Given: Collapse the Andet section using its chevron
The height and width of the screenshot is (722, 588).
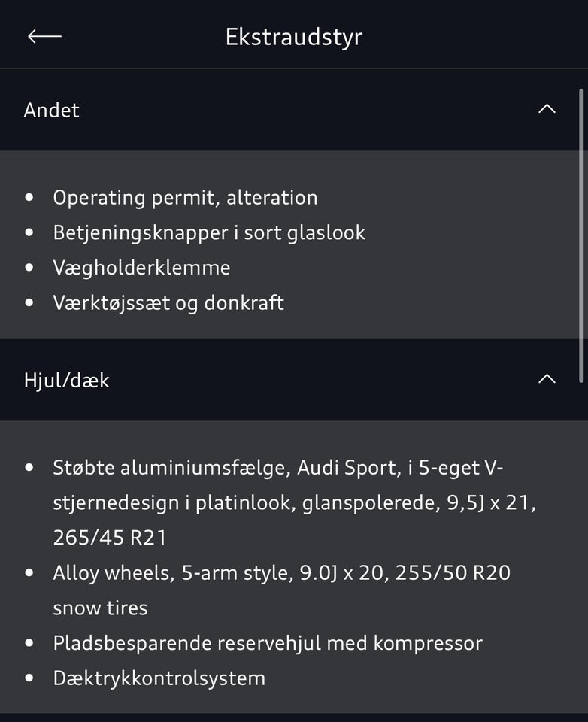Looking at the screenshot, I should coord(548,108).
